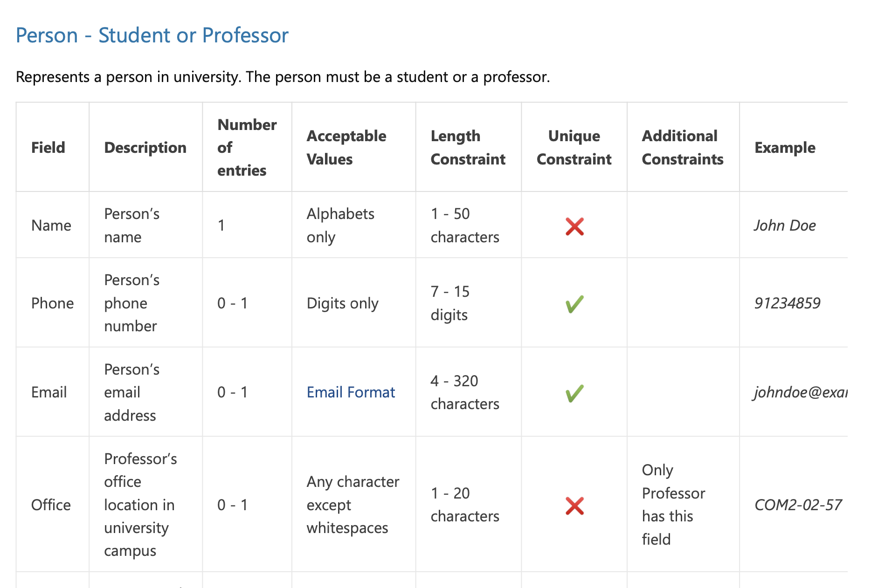Click the red cross in Office row

(574, 506)
